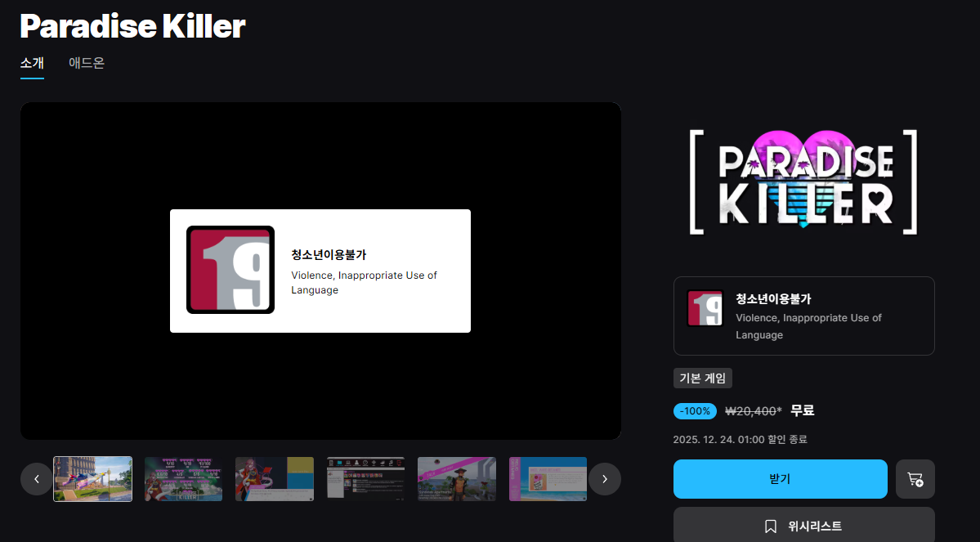Select the fifth thumbnail with standing character
The width and height of the screenshot is (980, 542).
[457, 479]
